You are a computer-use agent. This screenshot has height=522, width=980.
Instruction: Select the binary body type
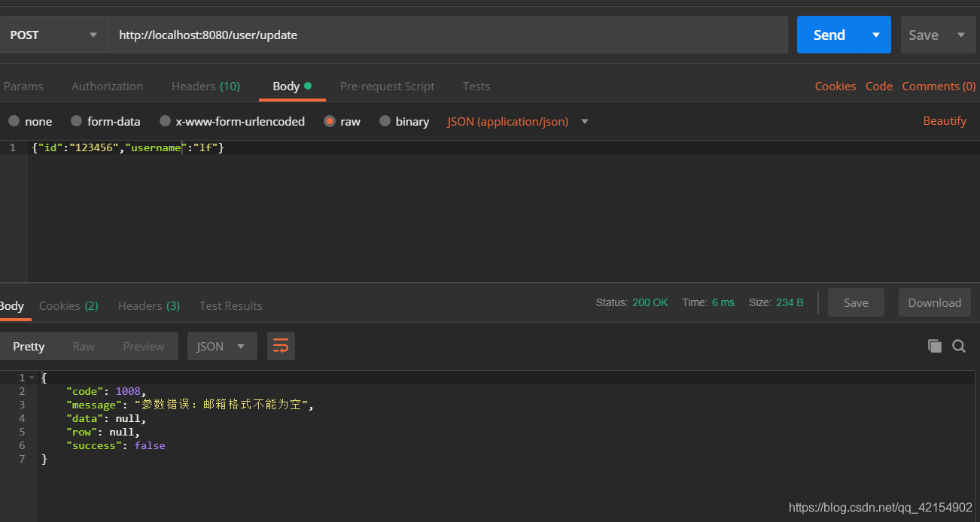[404, 121]
